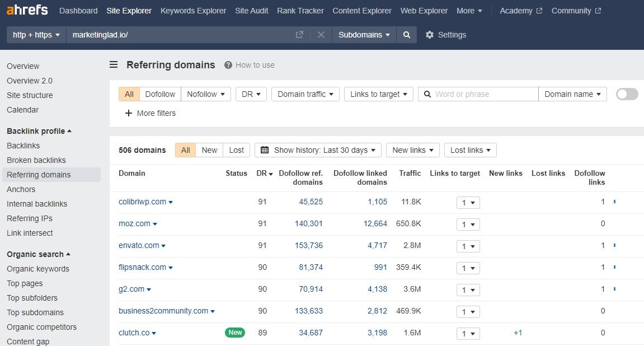Toggle sidebar with hamburger menu icon
Viewport: 644px width, 346px height.
[114, 64]
